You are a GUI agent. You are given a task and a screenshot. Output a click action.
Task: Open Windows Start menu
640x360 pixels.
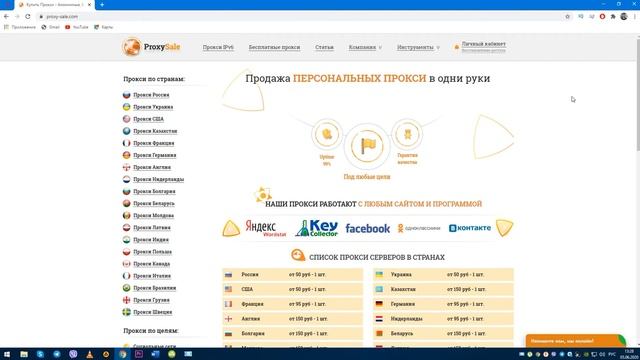[x=7, y=354]
